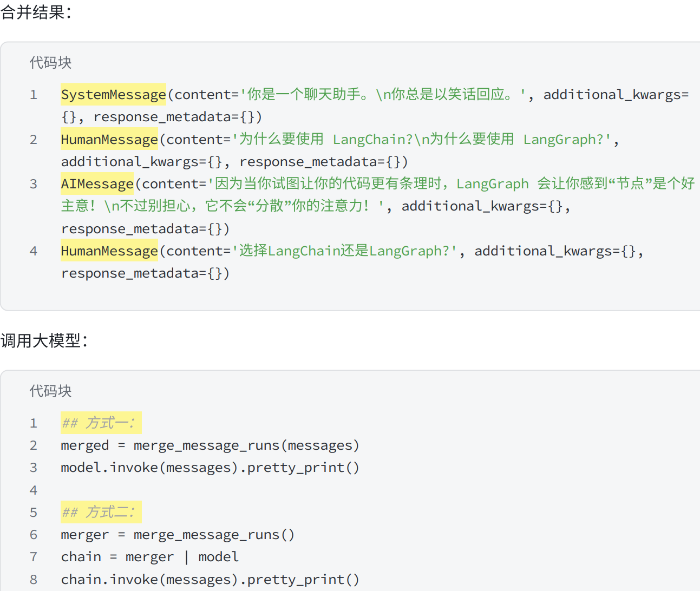Click additional_kwargs={}, after the 选择LangChain string

pyautogui.click(x=559, y=251)
